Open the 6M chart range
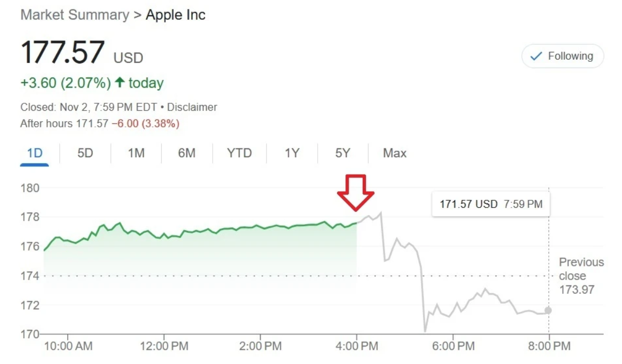 click(x=186, y=153)
